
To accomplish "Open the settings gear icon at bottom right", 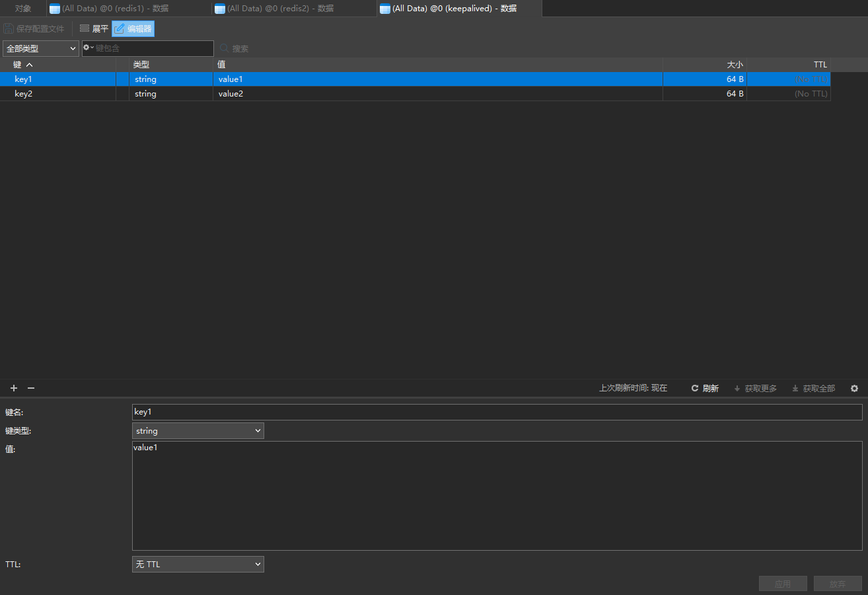I will point(854,389).
